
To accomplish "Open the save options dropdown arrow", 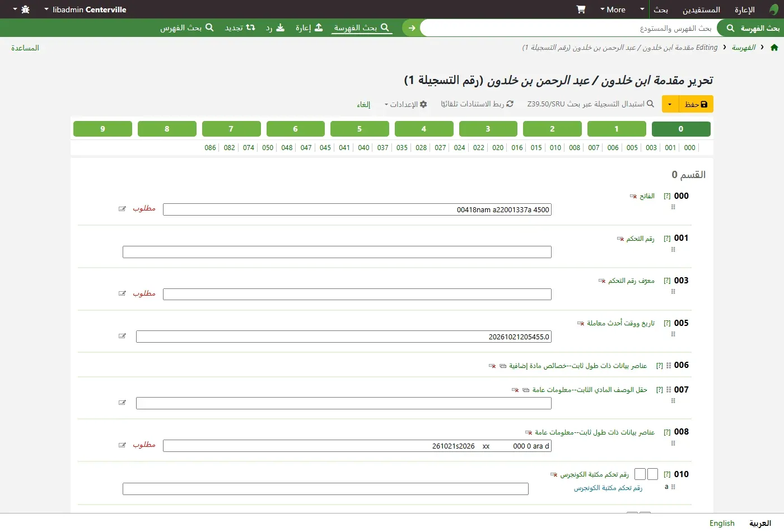I will [670, 104].
